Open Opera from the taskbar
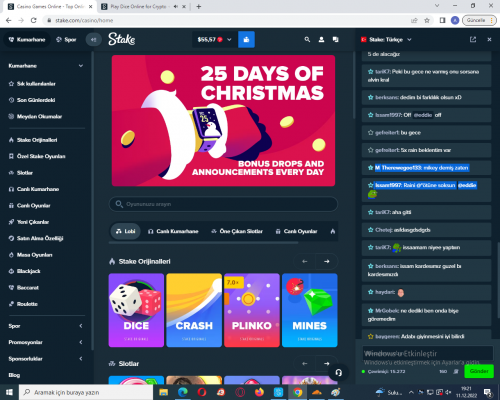Viewport: 500px width, 400px height. click(x=202, y=392)
